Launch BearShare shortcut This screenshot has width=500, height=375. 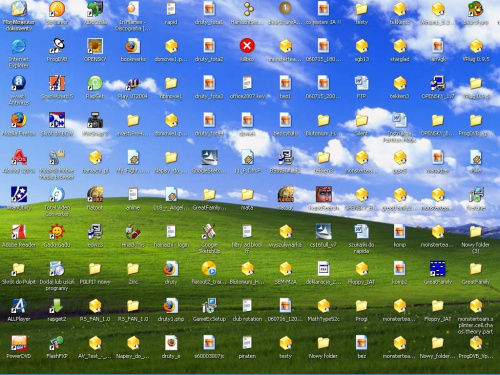[x=476, y=9]
